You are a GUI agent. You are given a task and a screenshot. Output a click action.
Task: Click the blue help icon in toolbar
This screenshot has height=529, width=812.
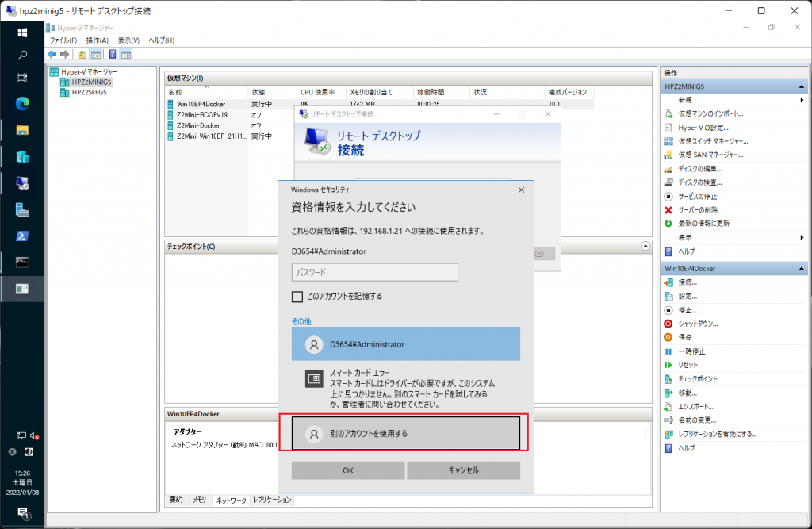click(112, 54)
